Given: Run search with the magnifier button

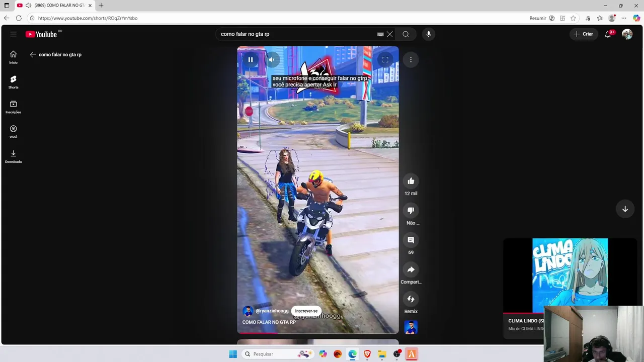Looking at the screenshot, I should point(406,34).
